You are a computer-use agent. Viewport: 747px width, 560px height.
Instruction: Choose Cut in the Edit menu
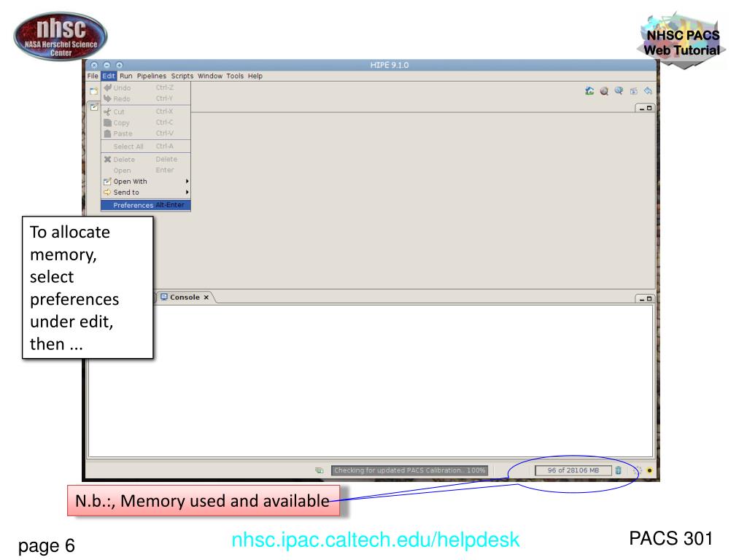146,112
